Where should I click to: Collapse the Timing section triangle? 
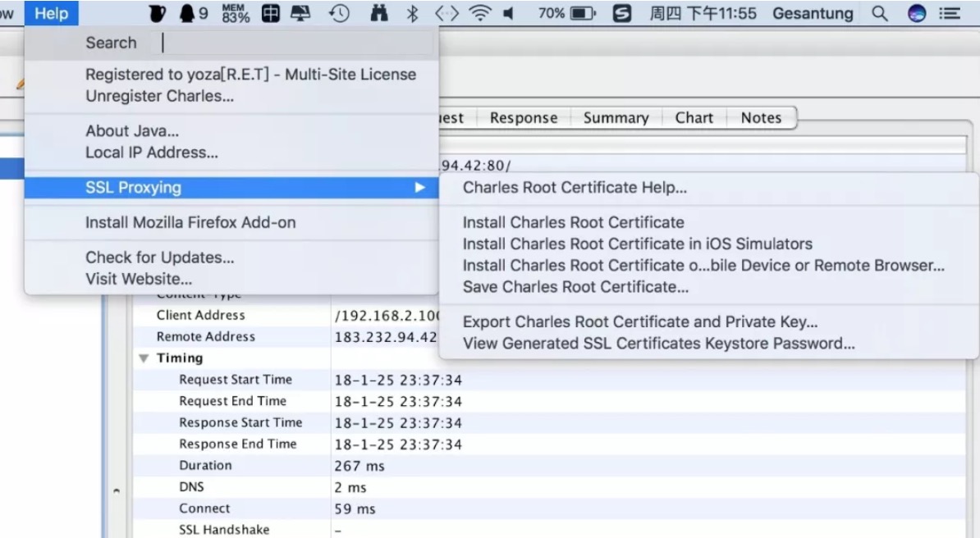pos(144,358)
